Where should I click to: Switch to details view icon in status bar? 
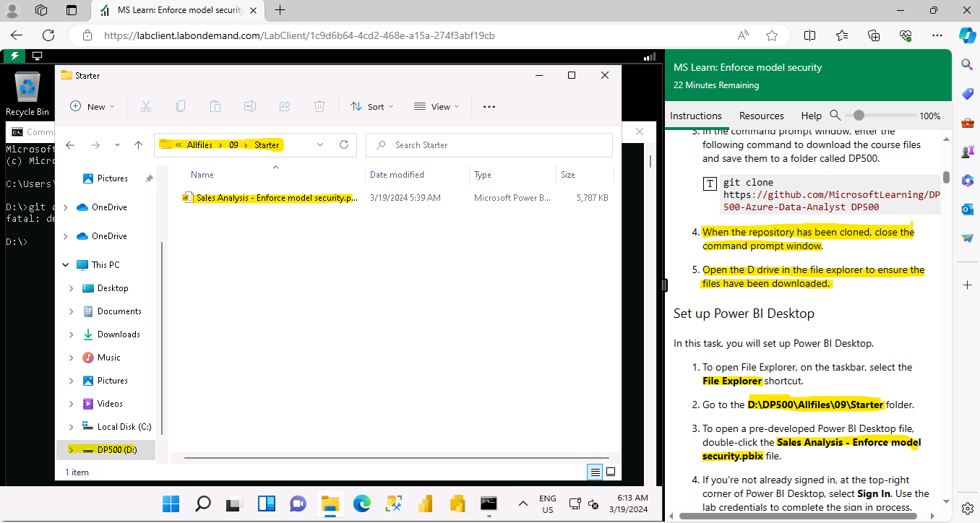pyautogui.click(x=595, y=472)
